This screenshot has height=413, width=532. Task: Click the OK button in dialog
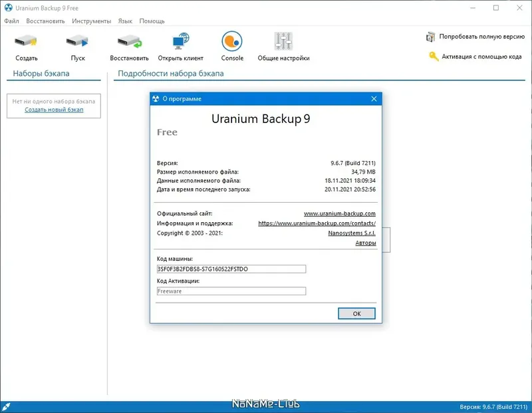356,313
